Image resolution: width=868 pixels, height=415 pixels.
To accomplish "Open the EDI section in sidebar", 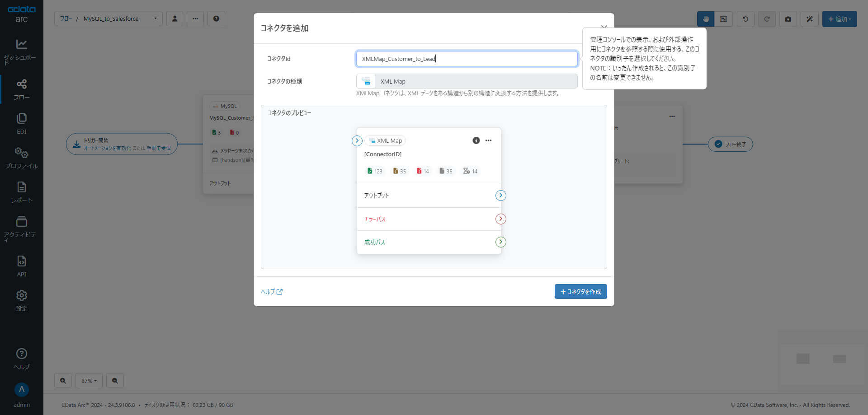I will tap(21, 124).
